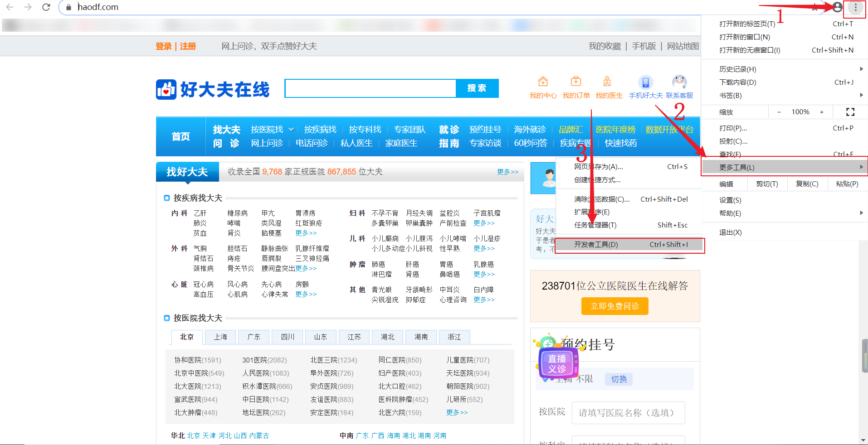Open 我的医生 icon

pyautogui.click(x=607, y=82)
